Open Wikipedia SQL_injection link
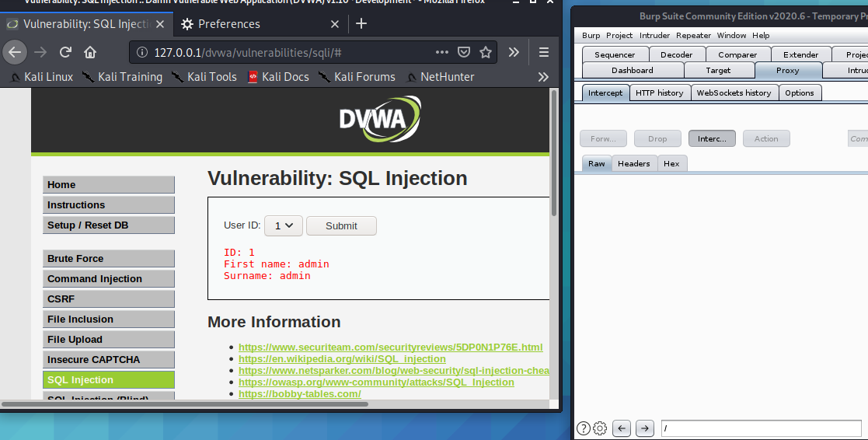This screenshot has width=868, height=440. [342, 358]
